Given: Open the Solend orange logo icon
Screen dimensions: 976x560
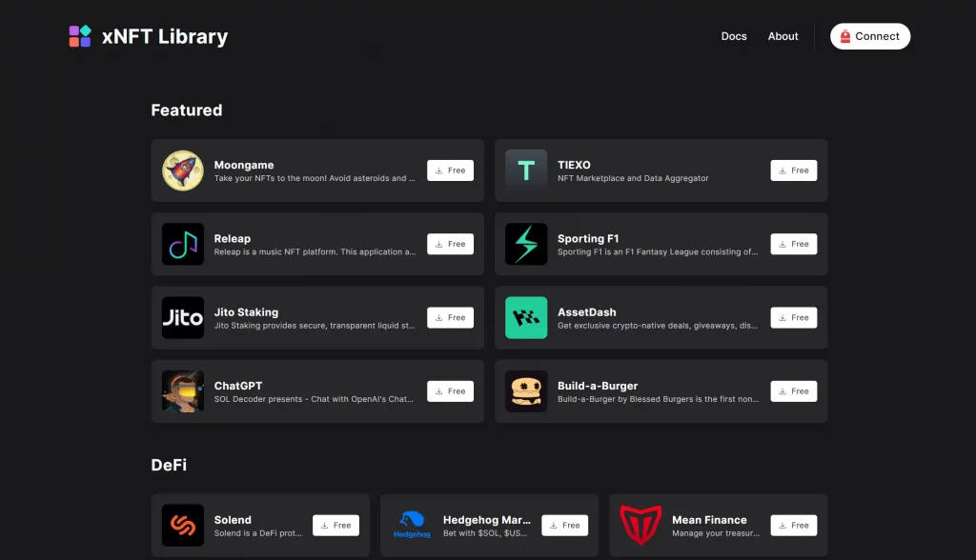Looking at the screenshot, I should click(182, 525).
